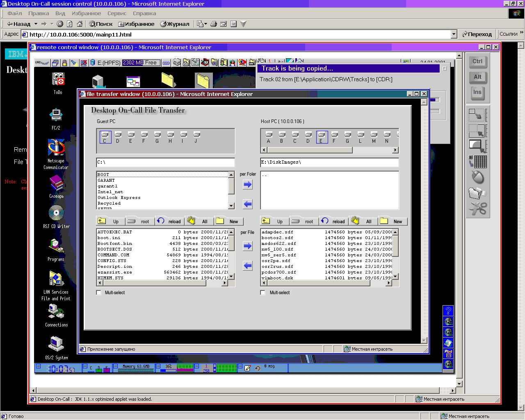The image size is (525, 420).
Task: Click the grid color-depth icon in remote toolbar
Action: [477, 162]
